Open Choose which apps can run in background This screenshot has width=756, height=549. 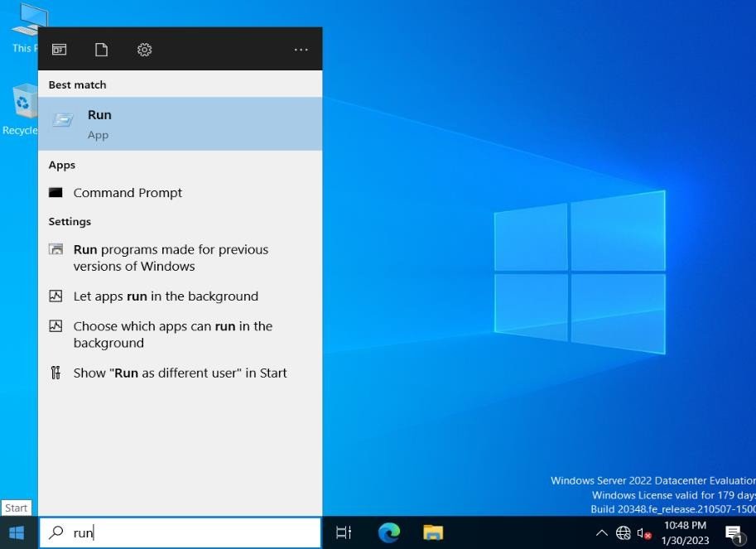tap(180, 334)
